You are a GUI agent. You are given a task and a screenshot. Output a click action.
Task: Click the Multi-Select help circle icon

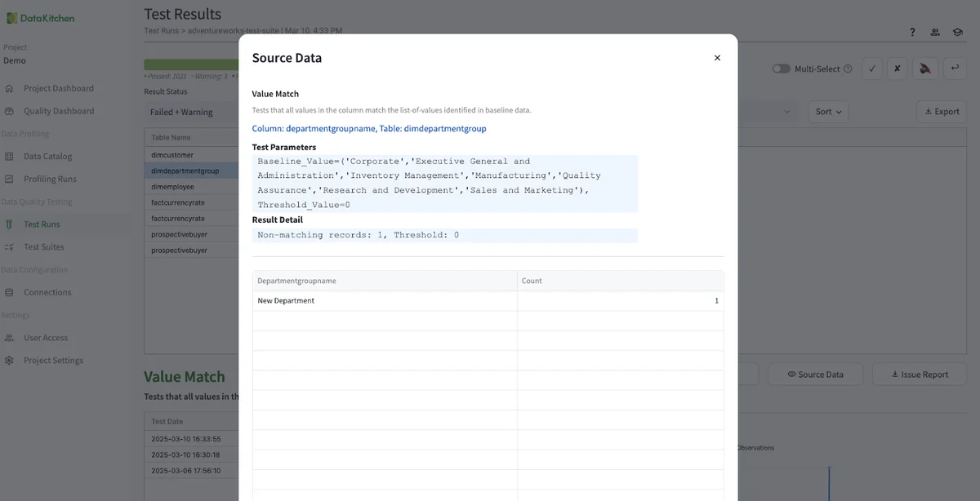tap(848, 69)
